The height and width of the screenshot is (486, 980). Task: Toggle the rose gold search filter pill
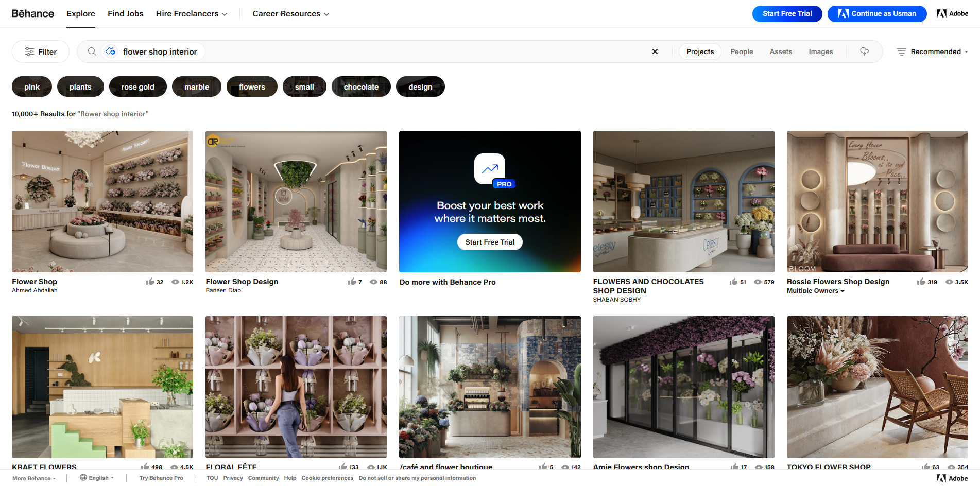pyautogui.click(x=137, y=86)
